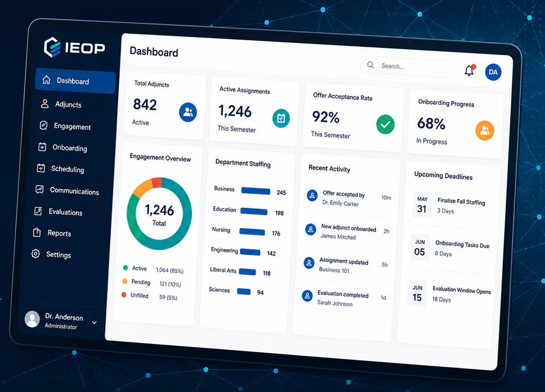
Task: Click the 121 (10%) pending count
Action: 170,284
